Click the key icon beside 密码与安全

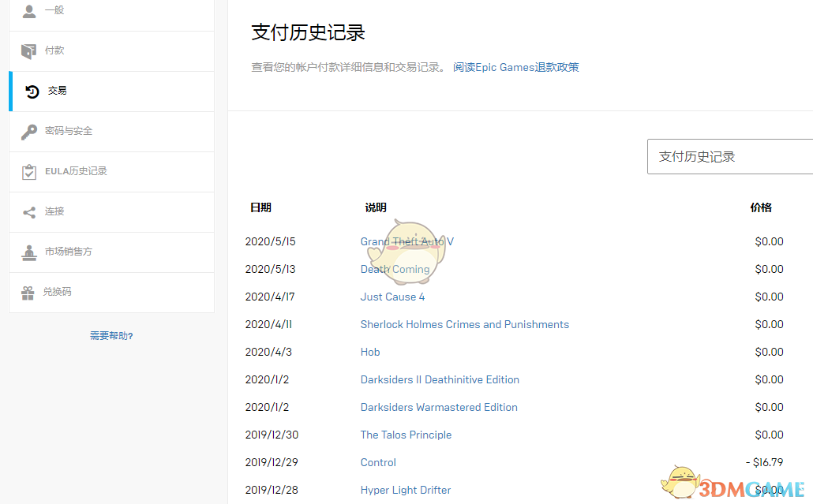click(x=29, y=132)
